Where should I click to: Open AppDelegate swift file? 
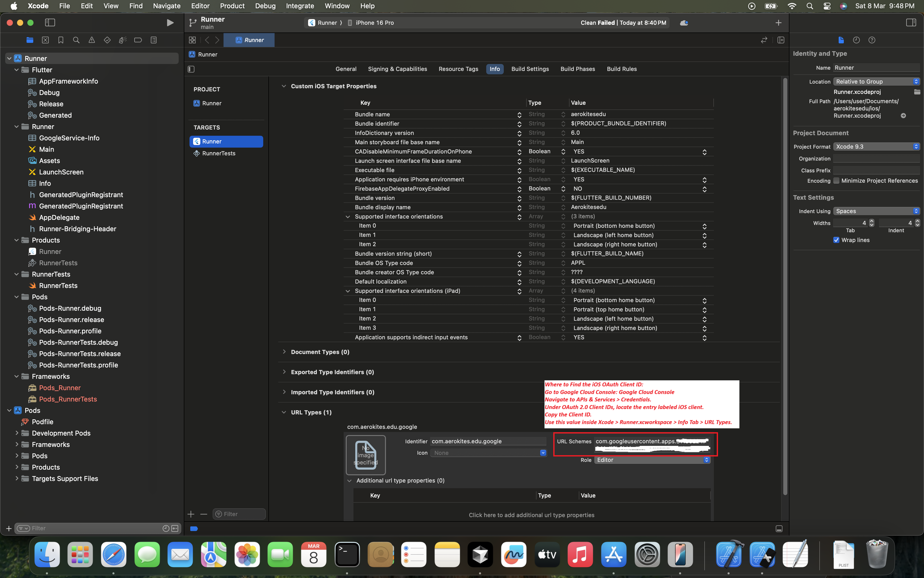click(59, 218)
